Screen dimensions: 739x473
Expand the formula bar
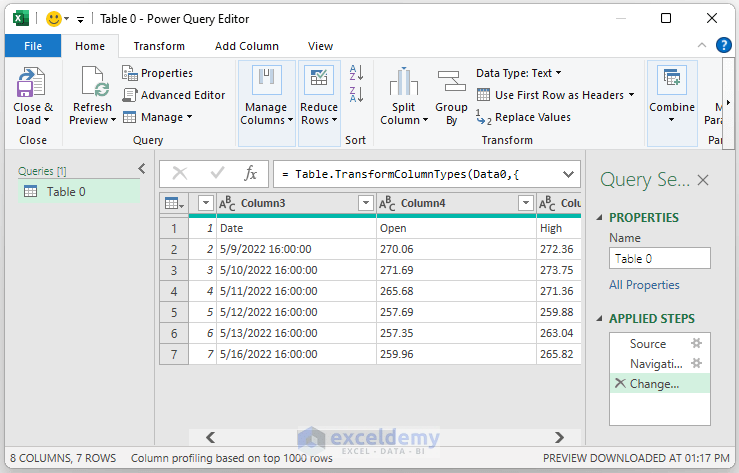(568, 174)
